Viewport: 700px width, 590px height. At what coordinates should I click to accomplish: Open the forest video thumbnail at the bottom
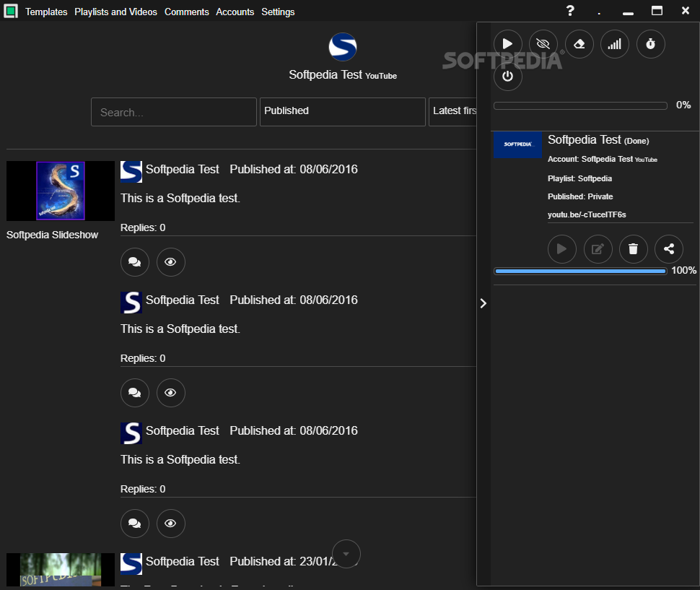pyautogui.click(x=61, y=570)
